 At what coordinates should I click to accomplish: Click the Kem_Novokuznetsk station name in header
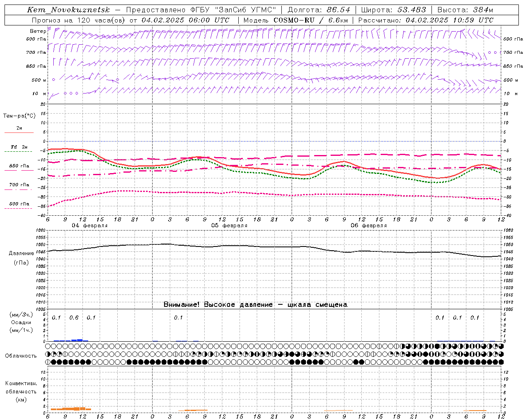68,10
